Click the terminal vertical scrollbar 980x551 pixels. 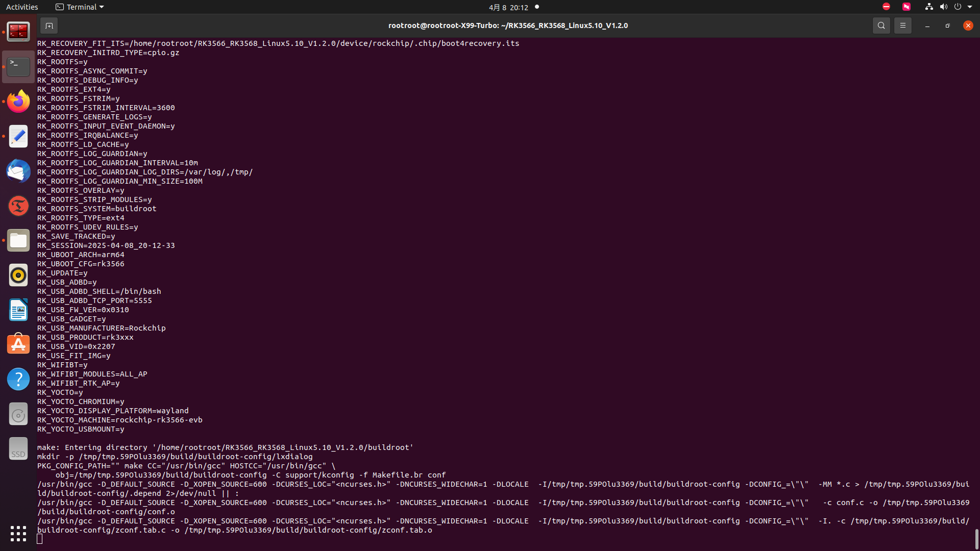pyautogui.click(x=976, y=539)
